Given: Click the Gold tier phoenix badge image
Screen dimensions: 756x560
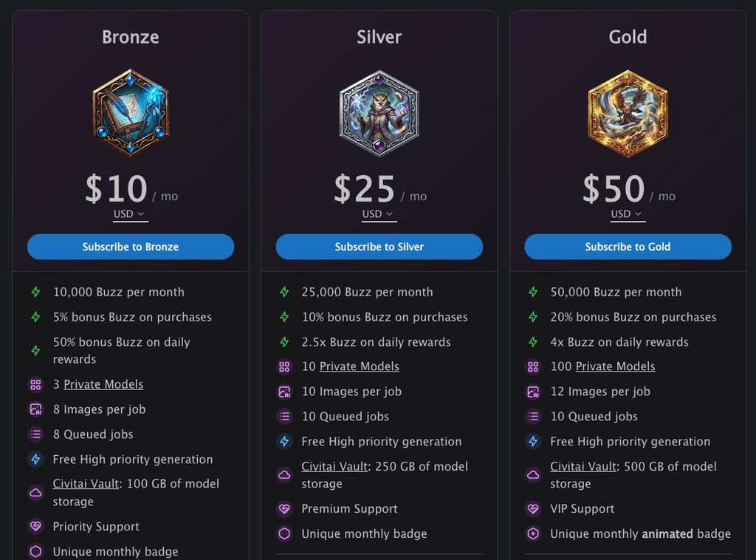Looking at the screenshot, I should tap(628, 112).
